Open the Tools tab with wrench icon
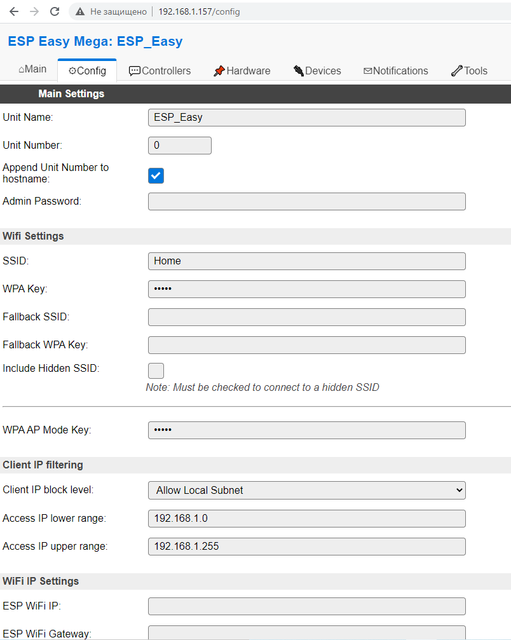The image size is (511, 640). (x=469, y=71)
